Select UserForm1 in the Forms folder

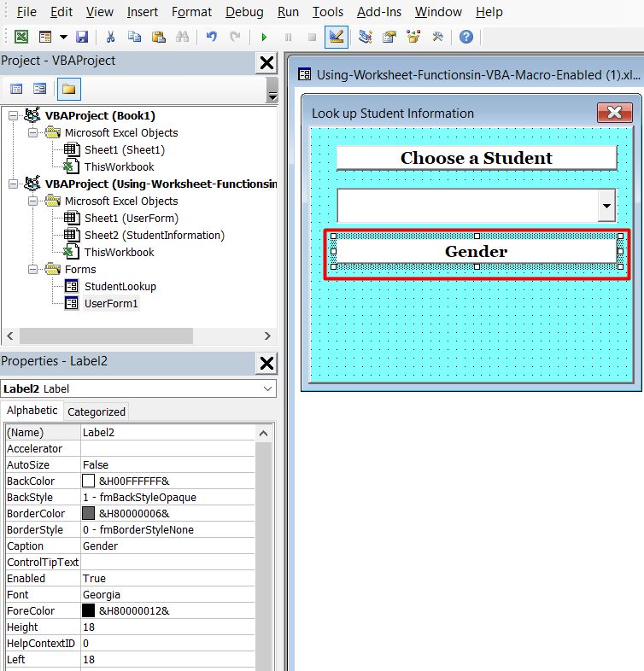coord(111,303)
